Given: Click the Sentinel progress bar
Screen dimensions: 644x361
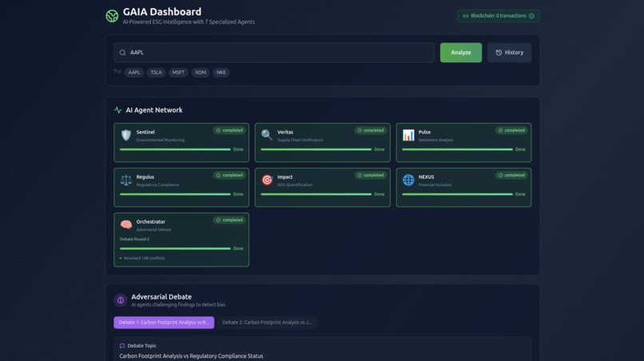Looking at the screenshot, I should 175,149.
